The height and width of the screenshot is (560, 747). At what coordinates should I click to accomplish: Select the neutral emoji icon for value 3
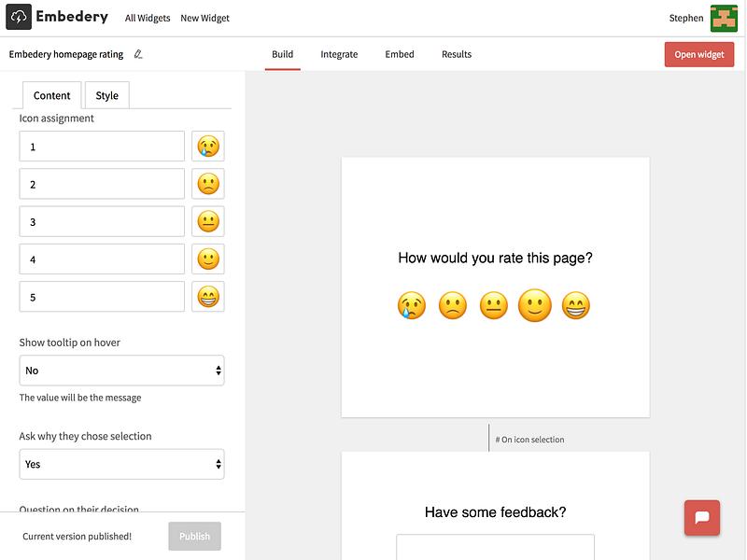point(208,221)
